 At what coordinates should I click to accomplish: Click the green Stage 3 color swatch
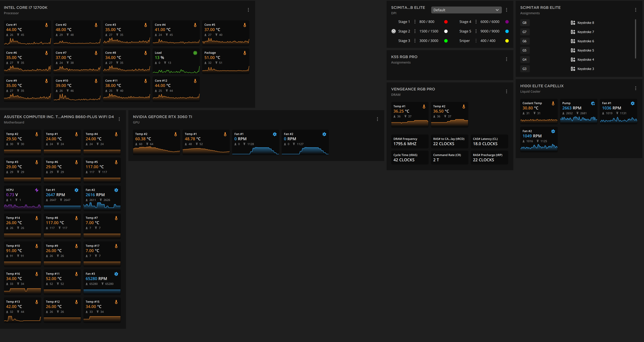tap(446, 41)
